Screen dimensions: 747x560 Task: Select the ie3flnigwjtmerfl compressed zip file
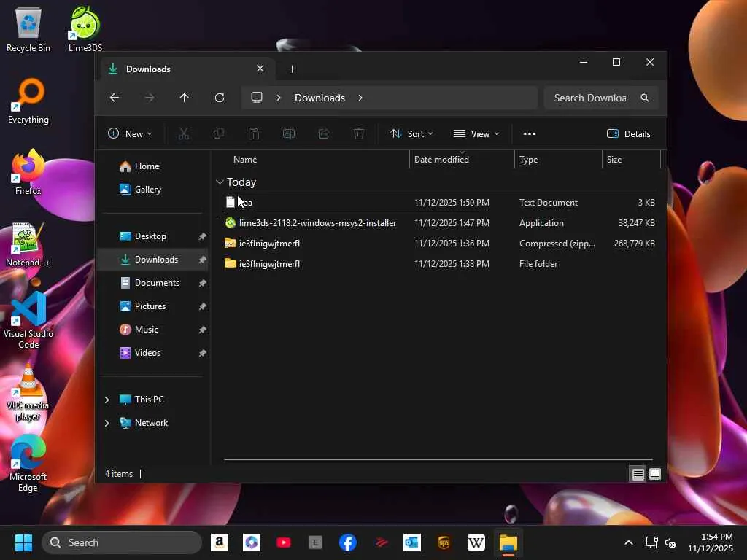pyautogui.click(x=440, y=244)
